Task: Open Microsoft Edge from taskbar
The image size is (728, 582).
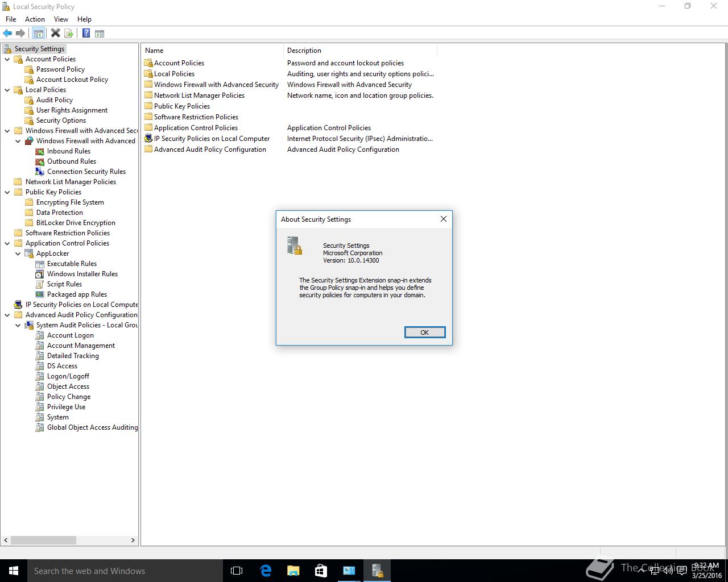Action: click(266, 571)
